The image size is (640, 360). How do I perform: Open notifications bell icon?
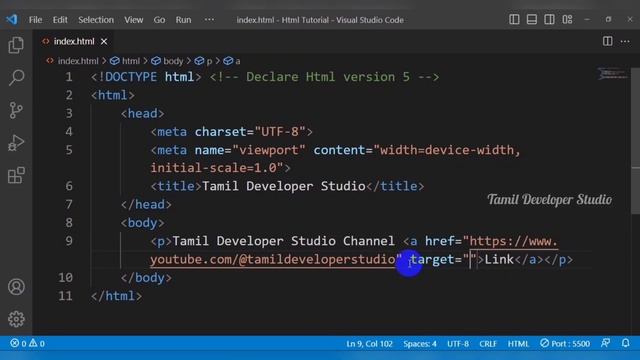(625, 343)
